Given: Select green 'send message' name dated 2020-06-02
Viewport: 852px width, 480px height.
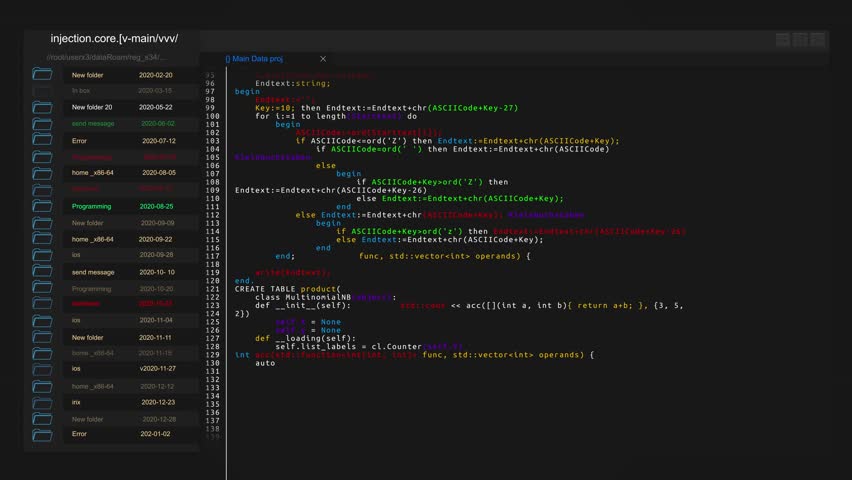Looking at the screenshot, I should [x=93, y=123].
